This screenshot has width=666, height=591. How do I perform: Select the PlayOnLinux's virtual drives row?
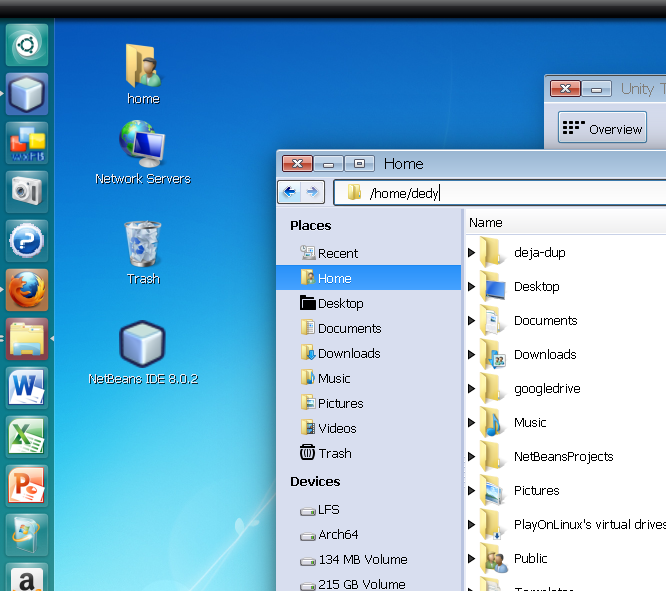[566, 524]
